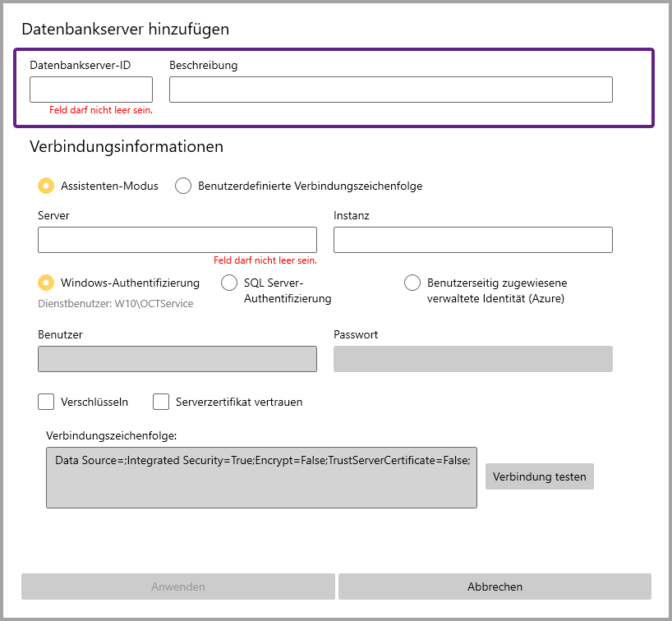Click the error message under the Server field
This screenshot has height=621, width=672.
[265, 260]
